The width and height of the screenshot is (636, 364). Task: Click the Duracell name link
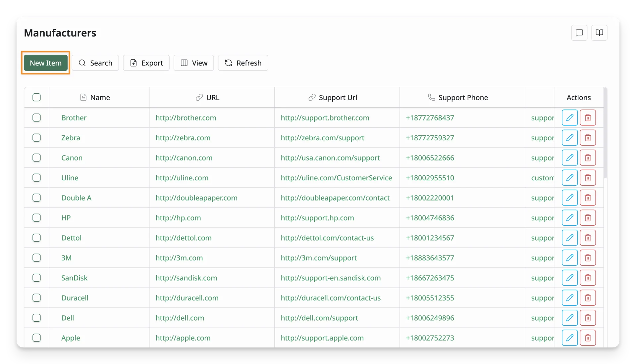[x=75, y=298]
